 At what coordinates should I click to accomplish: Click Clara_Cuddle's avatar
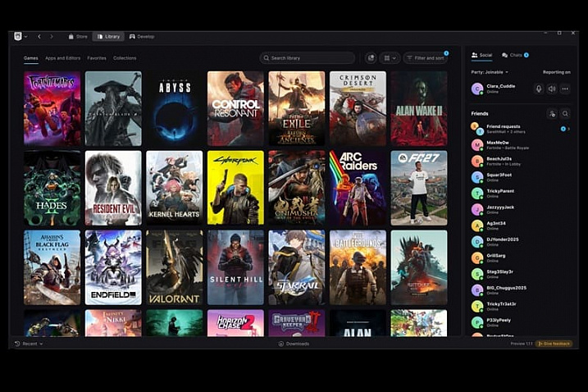coord(477,89)
